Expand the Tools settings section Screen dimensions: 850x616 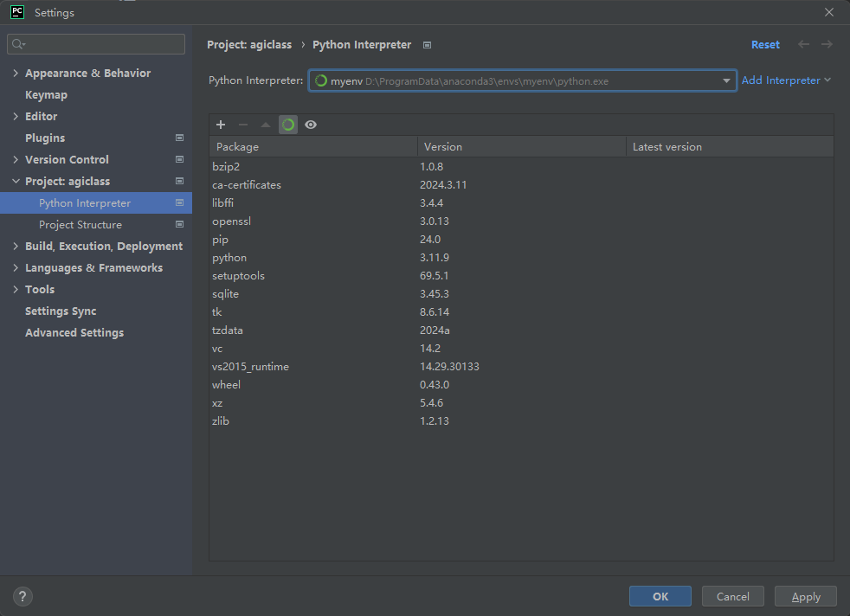[x=16, y=289]
